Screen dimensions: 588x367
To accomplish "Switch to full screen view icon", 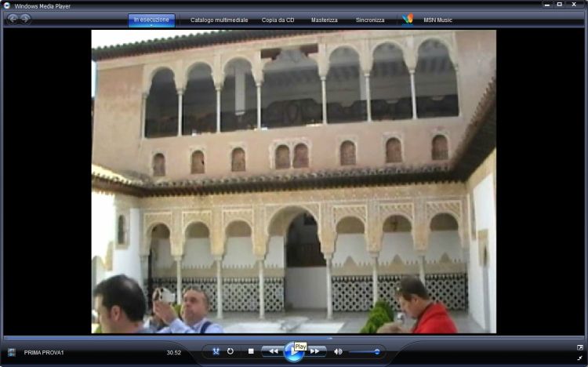I will (x=579, y=348).
